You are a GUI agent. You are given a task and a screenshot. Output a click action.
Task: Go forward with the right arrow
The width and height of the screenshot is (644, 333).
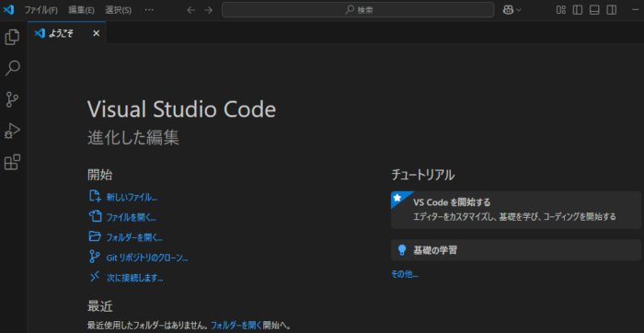(208, 10)
